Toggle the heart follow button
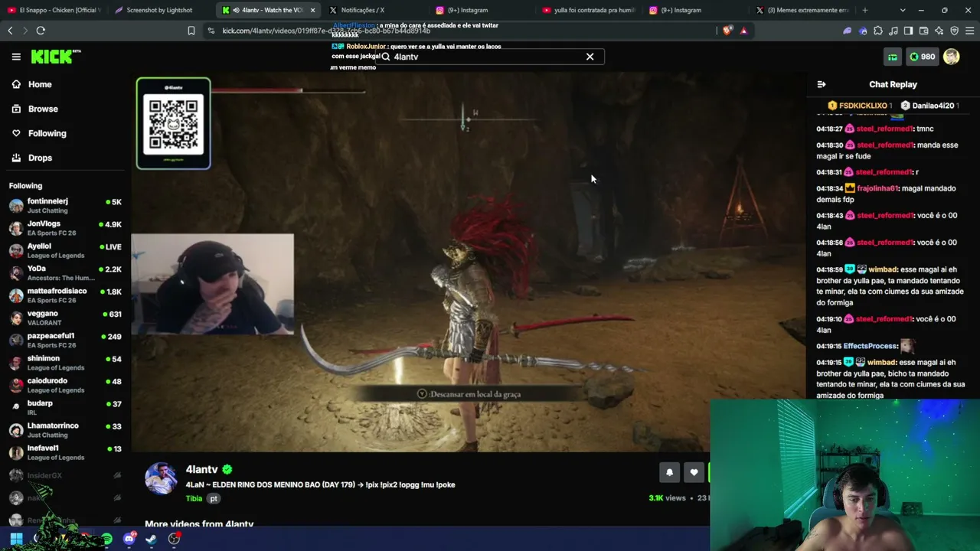Image resolution: width=980 pixels, height=551 pixels. pos(694,472)
